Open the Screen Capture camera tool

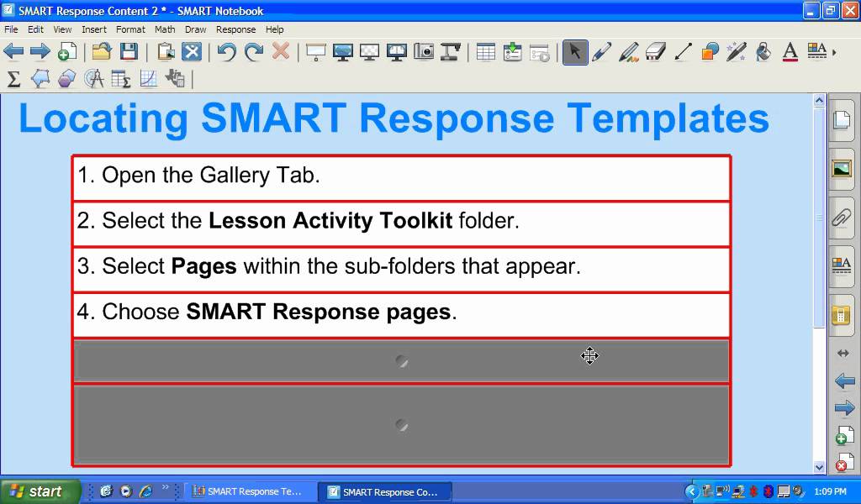click(424, 52)
